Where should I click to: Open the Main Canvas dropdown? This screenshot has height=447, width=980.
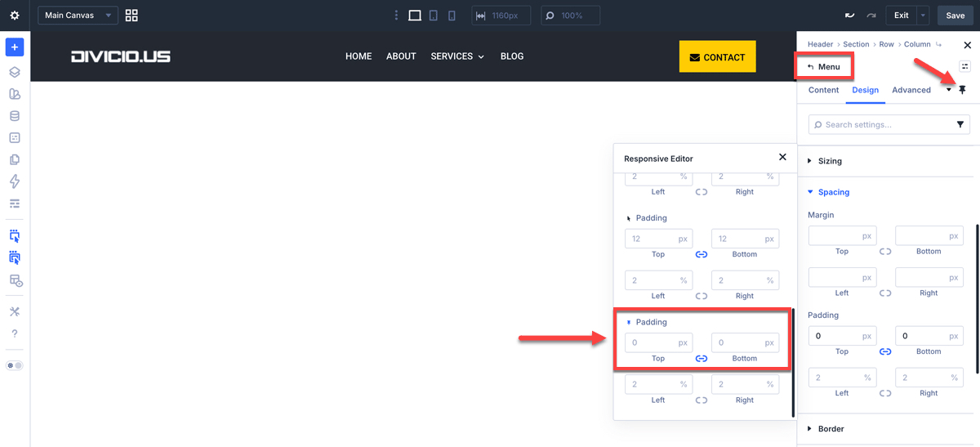[x=78, y=16]
